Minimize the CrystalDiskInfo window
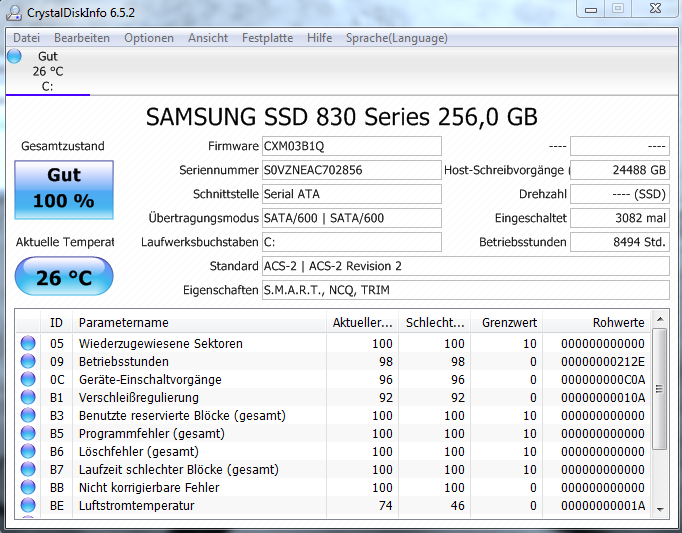 tap(591, 10)
